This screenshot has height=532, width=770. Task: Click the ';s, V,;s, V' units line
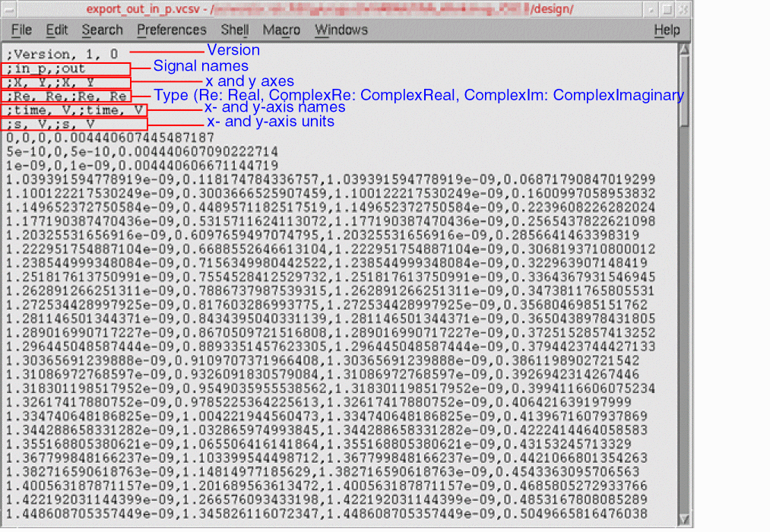point(50,124)
